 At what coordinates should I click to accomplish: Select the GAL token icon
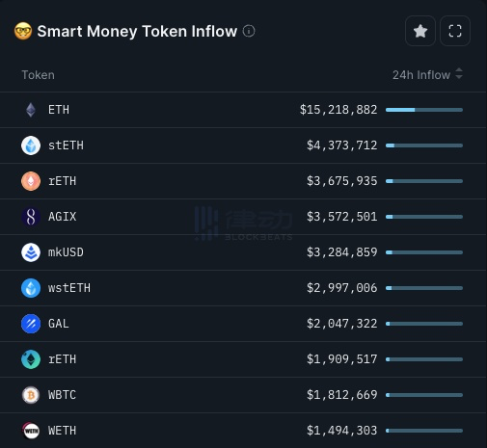coord(31,324)
